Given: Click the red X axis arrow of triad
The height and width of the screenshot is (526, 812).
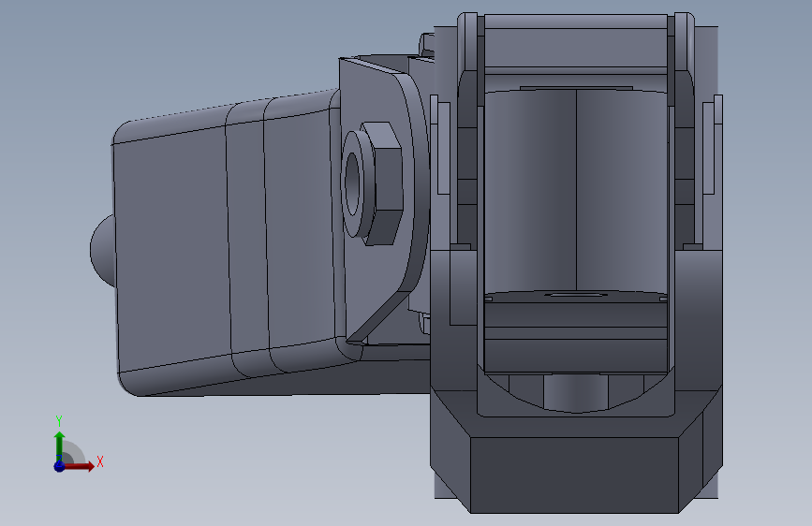Looking at the screenshot, I should click(79, 466).
